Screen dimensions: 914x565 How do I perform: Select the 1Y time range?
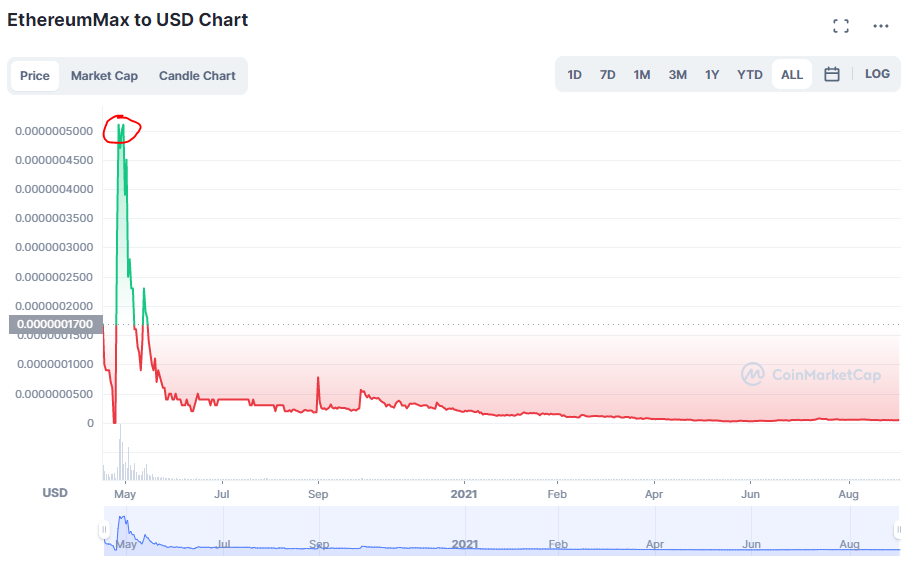click(712, 75)
